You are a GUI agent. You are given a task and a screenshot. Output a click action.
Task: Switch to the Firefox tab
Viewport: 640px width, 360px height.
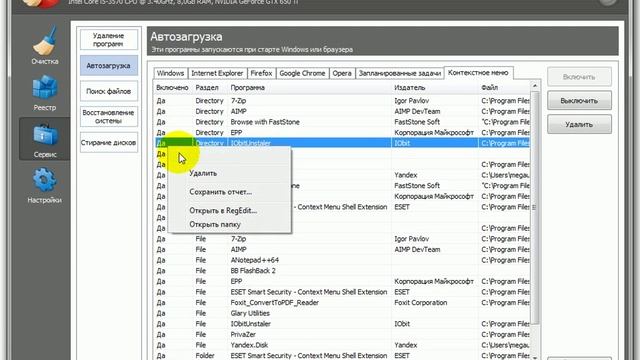click(x=261, y=73)
